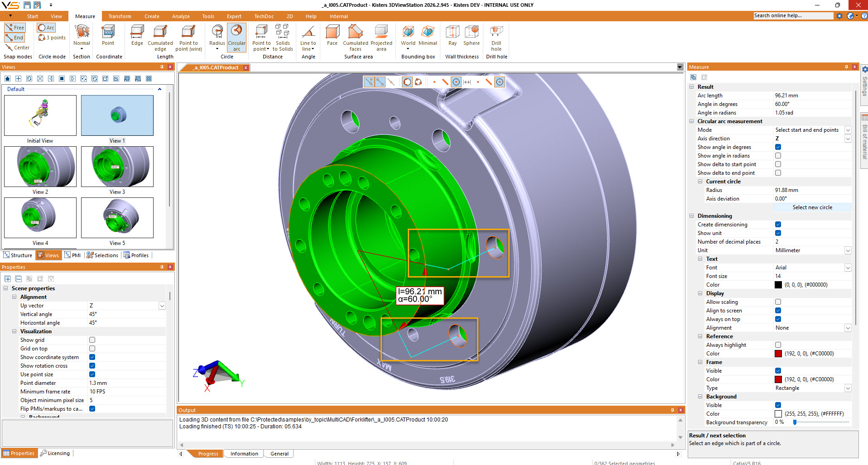Enable Show grid in Scene properties
868x465 pixels.
pyautogui.click(x=92, y=340)
